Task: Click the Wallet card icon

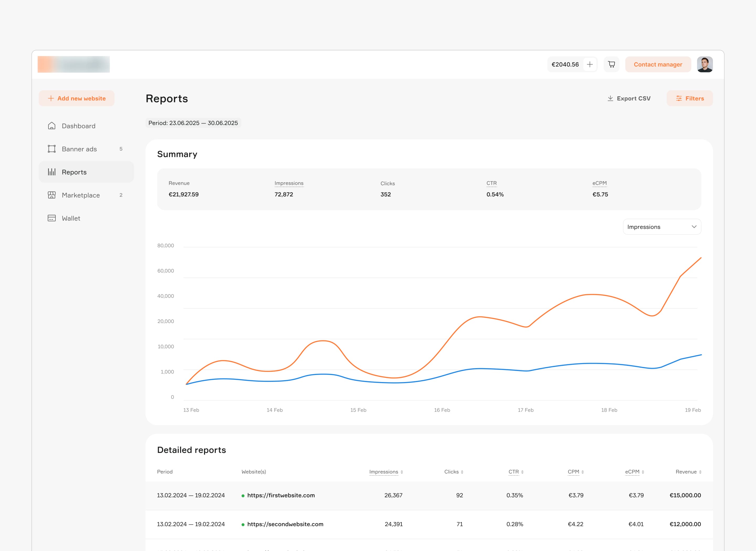Action: (x=52, y=218)
